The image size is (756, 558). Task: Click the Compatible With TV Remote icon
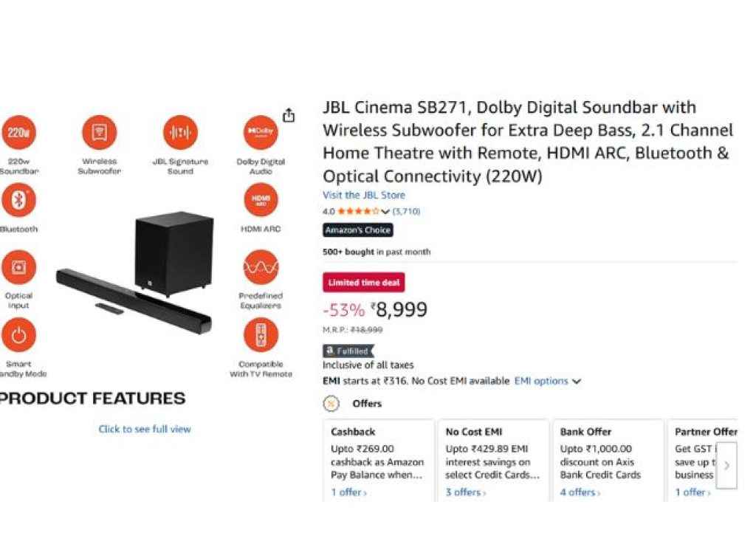click(x=260, y=334)
